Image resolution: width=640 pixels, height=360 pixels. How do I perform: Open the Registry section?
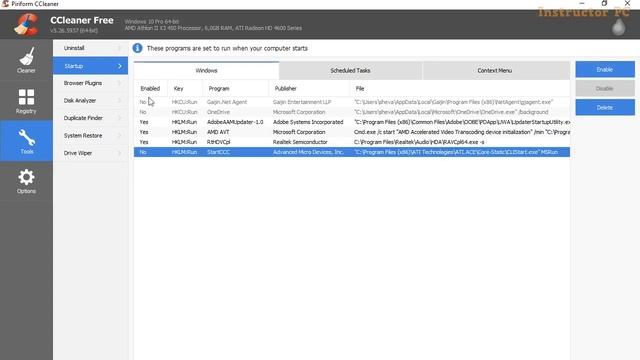[x=26, y=101]
